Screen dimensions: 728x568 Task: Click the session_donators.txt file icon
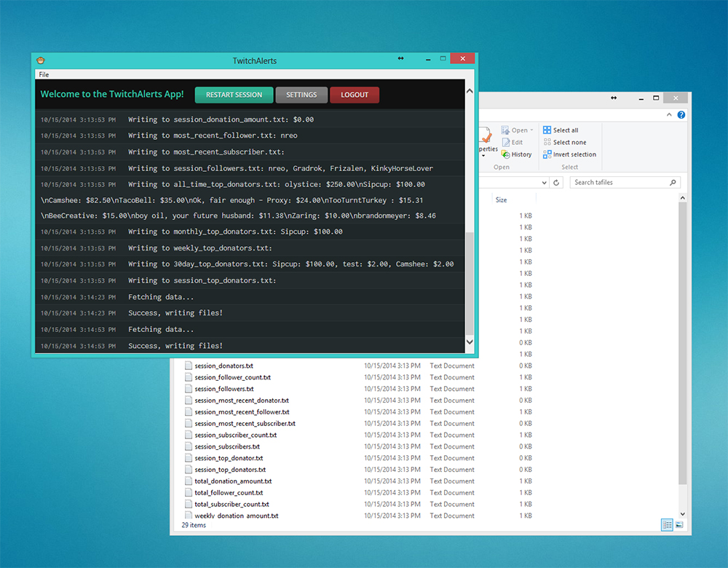[189, 366]
